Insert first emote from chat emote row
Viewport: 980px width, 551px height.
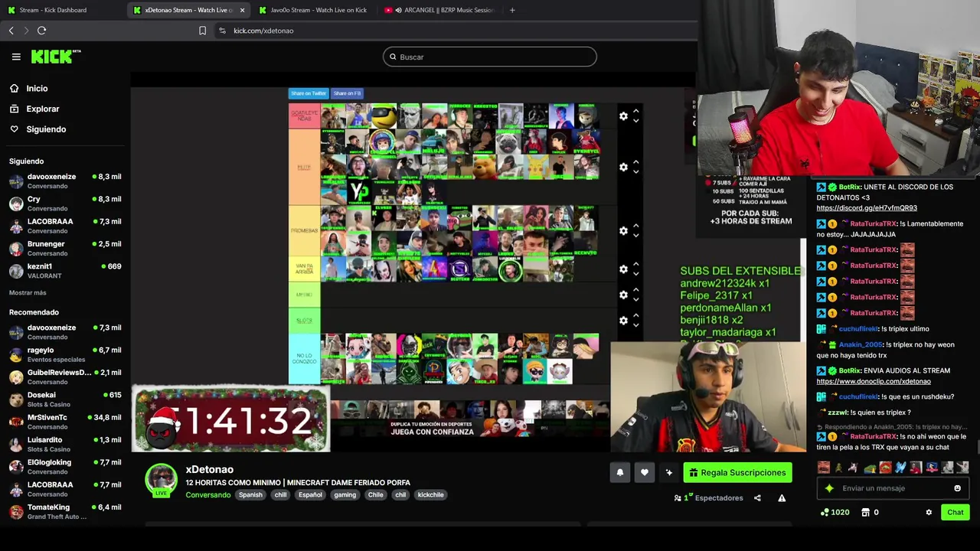(823, 468)
